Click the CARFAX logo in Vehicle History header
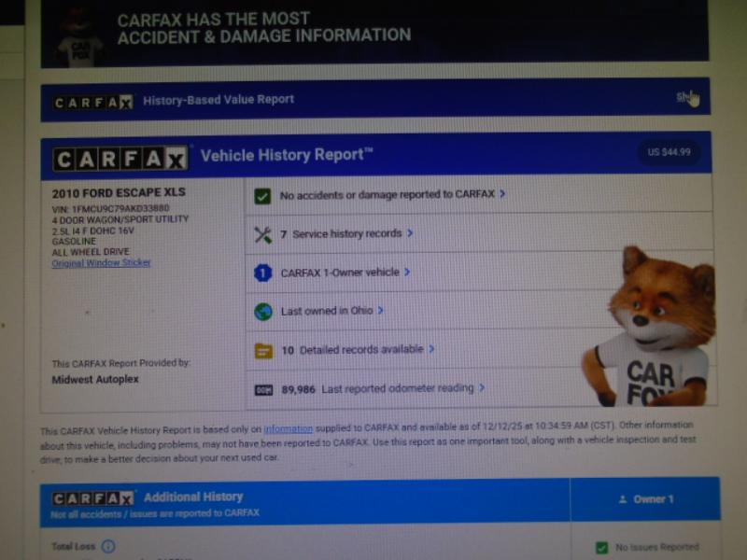Image resolution: width=747 pixels, height=560 pixels. click(120, 159)
